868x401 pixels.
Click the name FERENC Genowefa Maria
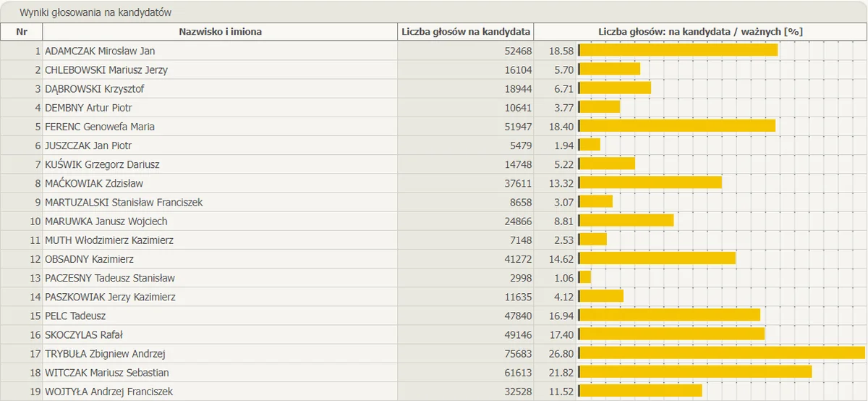[100, 127]
